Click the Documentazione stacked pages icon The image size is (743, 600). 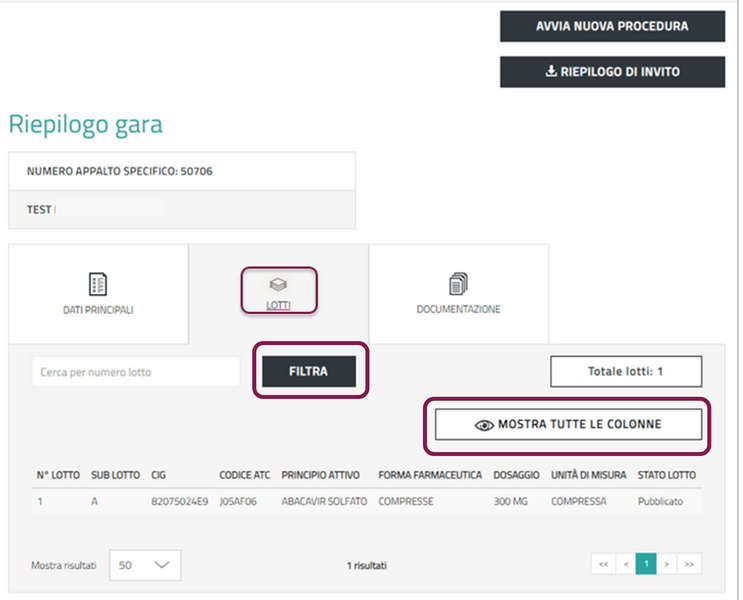point(458,283)
